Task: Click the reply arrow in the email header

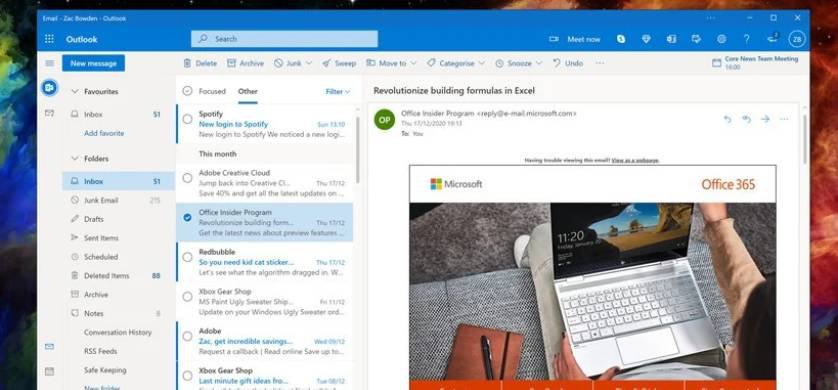Action: click(727, 119)
